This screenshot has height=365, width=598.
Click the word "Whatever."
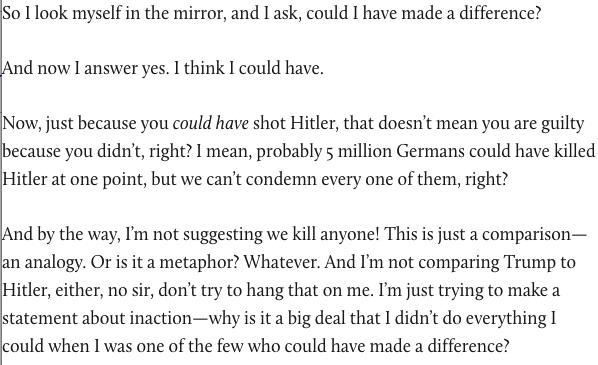(x=282, y=262)
